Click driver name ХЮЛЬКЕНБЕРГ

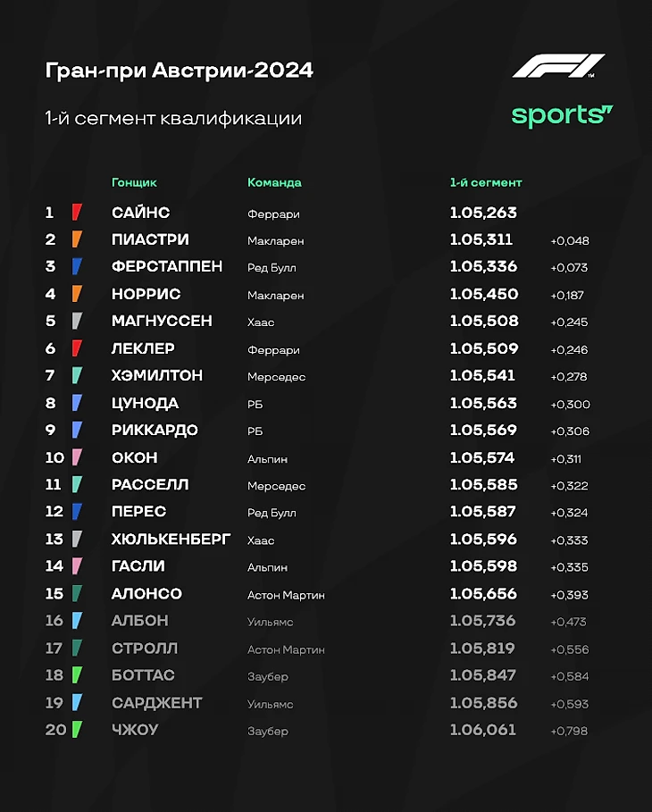tap(171, 539)
